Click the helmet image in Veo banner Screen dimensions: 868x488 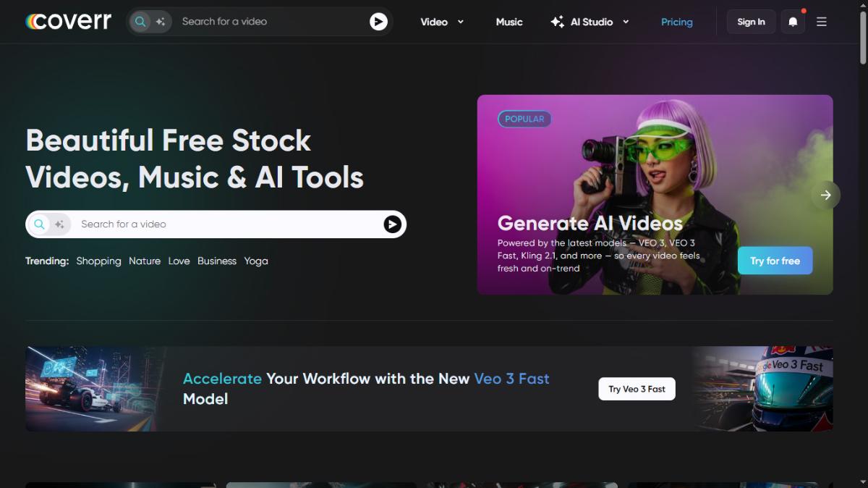[763, 389]
